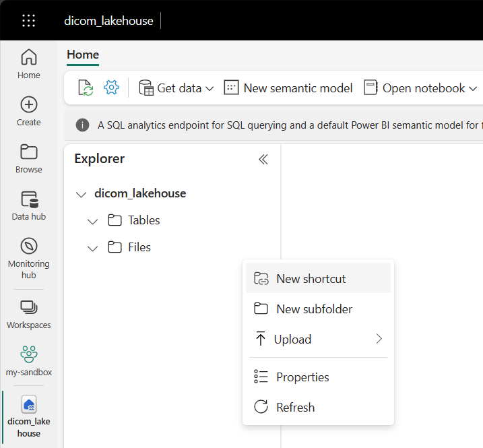483x448 pixels.
Task: Open lakehouse settings gear icon
Action: pyautogui.click(x=111, y=88)
